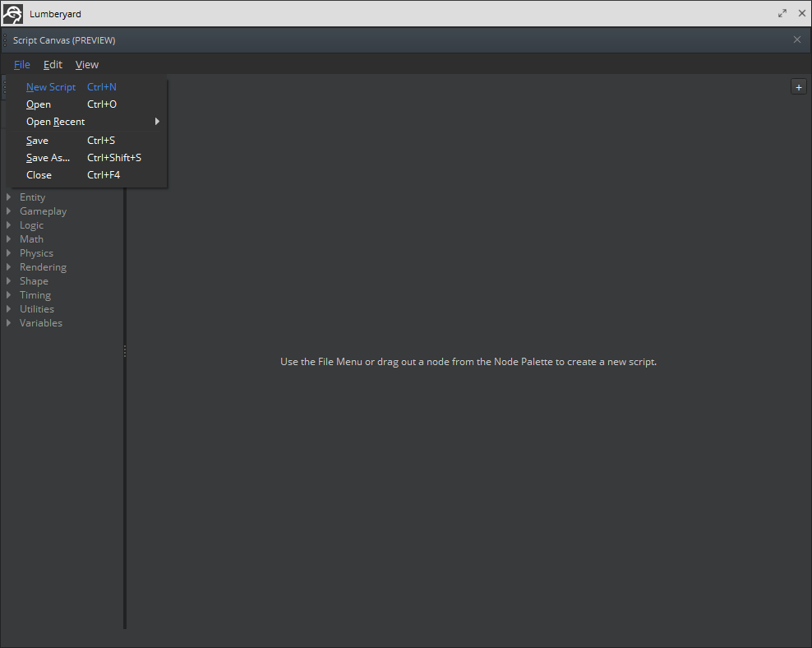Expand the Entity category arrow
The image size is (812, 648).
8,197
